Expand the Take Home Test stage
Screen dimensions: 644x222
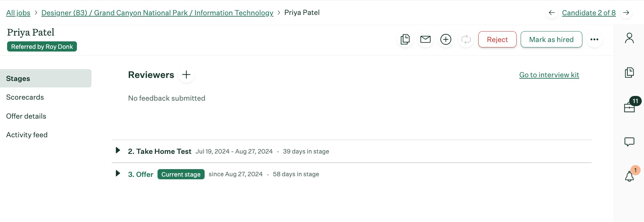(x=118, y=150)
